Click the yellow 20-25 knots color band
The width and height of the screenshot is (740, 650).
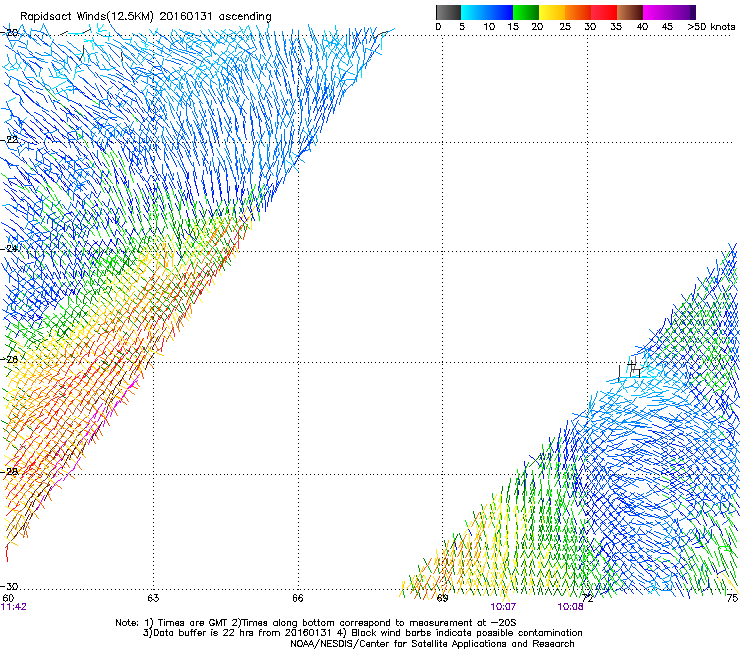[552, 12]
